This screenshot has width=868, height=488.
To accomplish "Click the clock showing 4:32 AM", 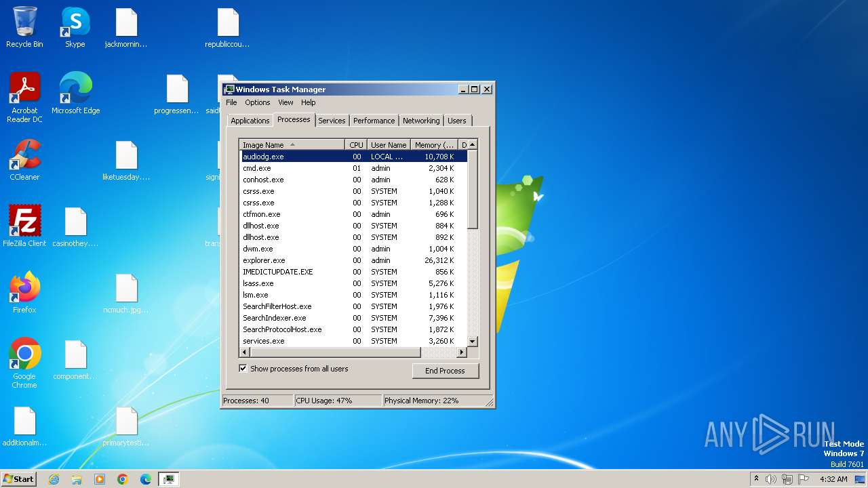I will tap(833, 479).
